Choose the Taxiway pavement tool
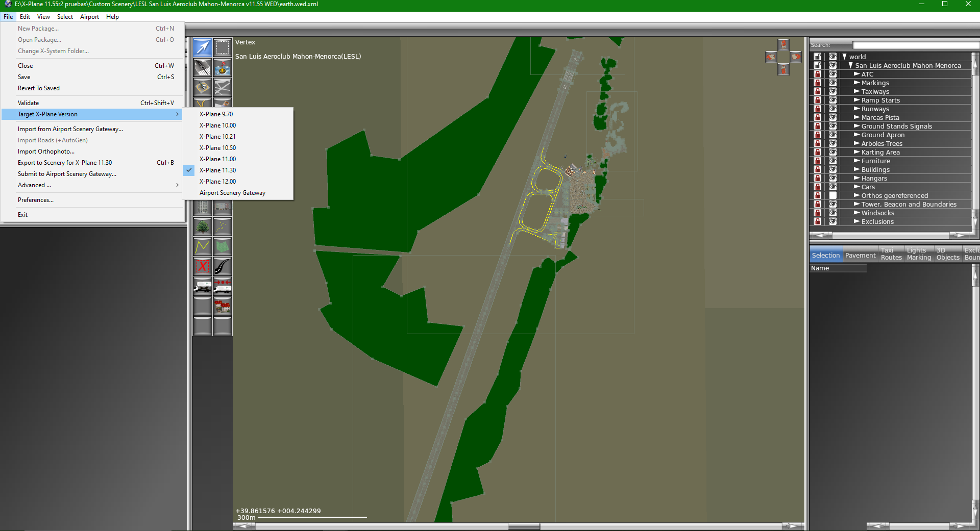This screenshot has height=531, width=980. coord(223,87)
